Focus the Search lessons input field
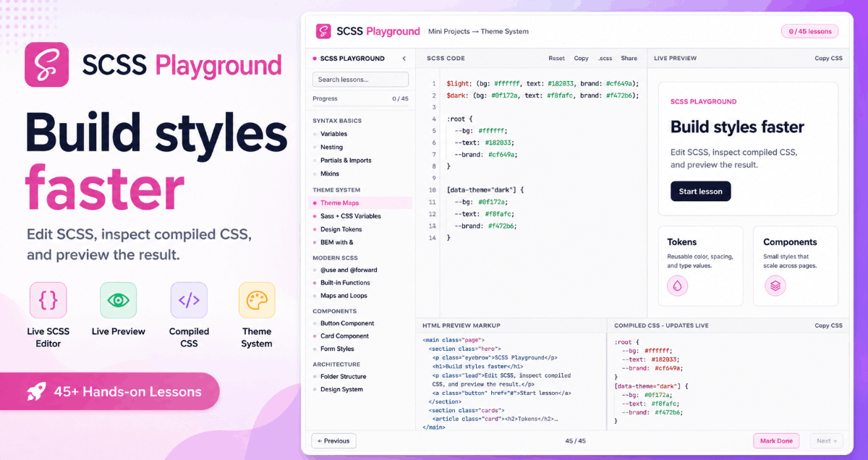 coord(360,80)
